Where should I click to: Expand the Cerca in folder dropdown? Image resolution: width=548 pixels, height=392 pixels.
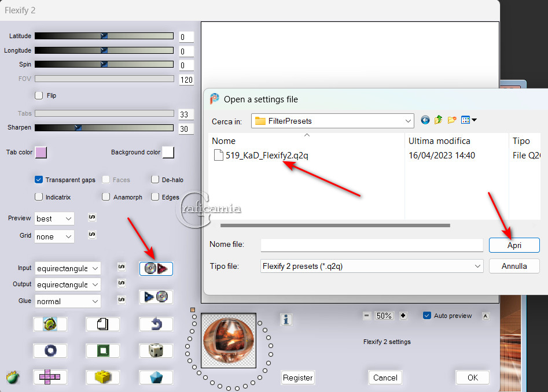[332, 121]
